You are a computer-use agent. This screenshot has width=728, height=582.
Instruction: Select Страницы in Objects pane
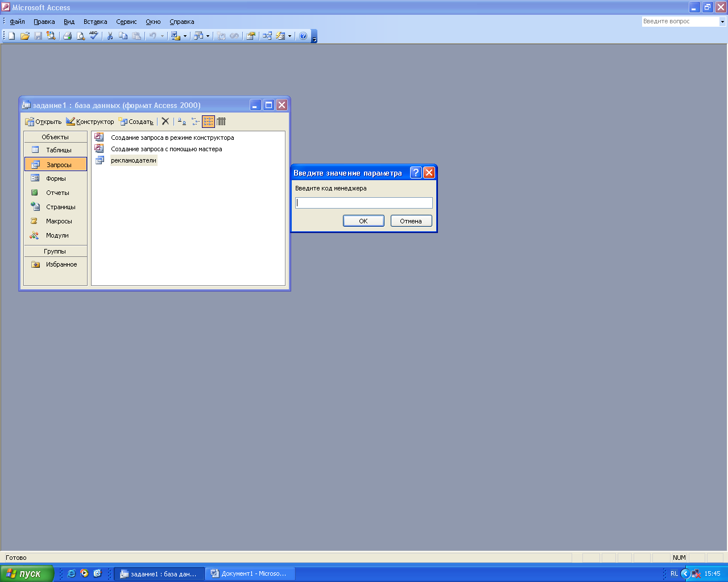[56, 207]
